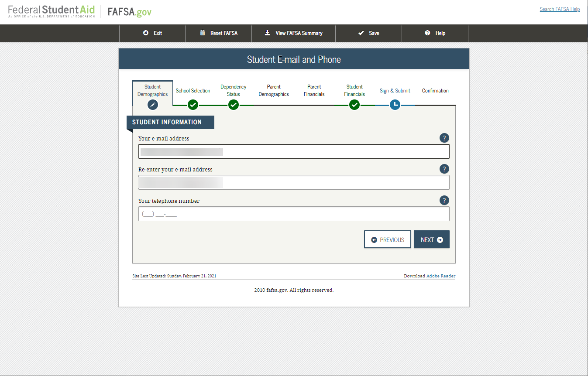Click the Help toolbar item

(435, 33)
